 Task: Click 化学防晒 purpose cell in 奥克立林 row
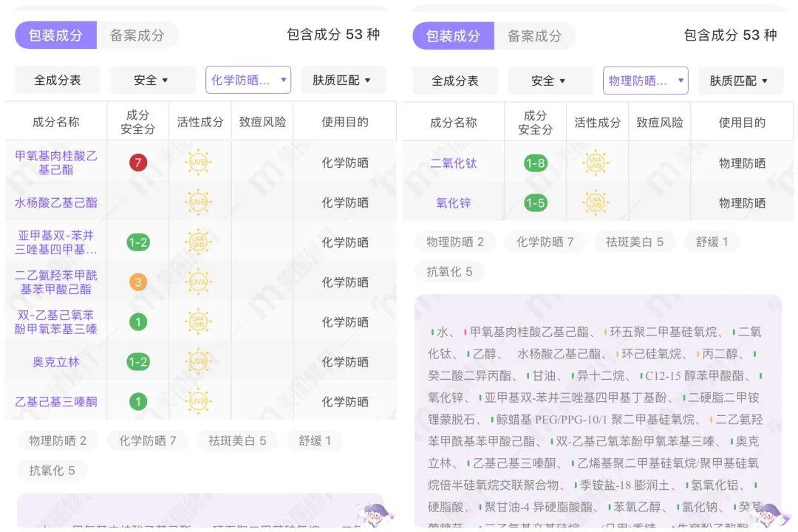(x=344, y=362)
